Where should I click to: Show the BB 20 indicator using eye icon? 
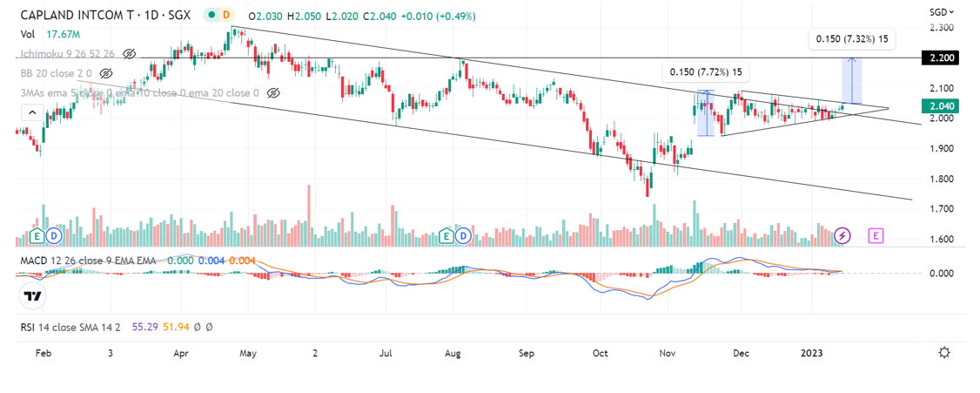coord(105,73)
